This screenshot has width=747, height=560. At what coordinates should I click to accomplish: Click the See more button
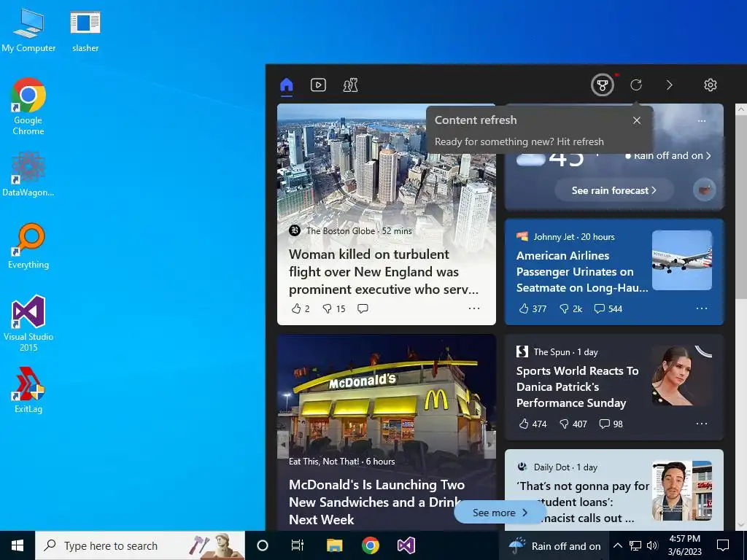(500, 513)
